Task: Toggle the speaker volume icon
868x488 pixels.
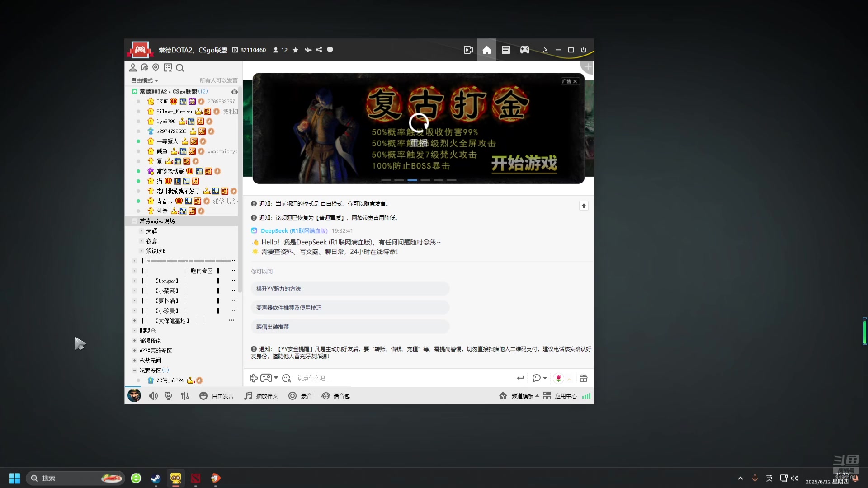Action: point(154,396)
